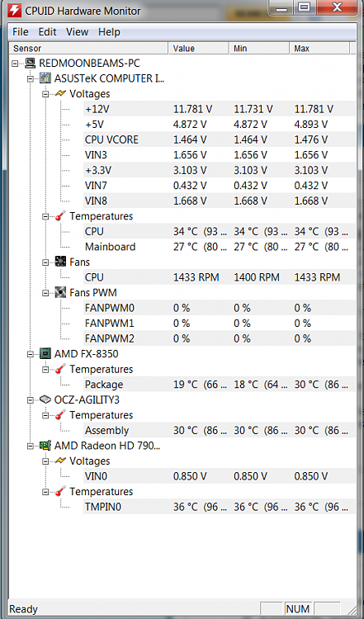364x619 pixels.
Task: Open the Help menu
Action: click(109, 32)
